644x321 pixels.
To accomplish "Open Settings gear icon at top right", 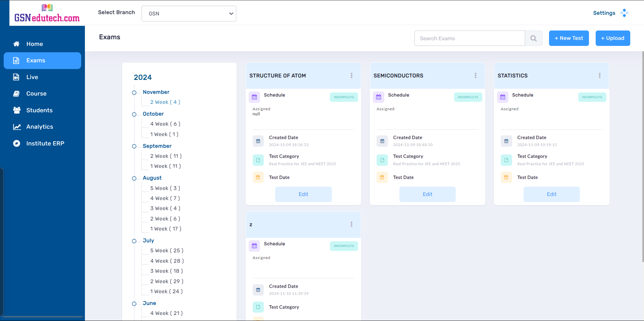I will tap(624, 13).
